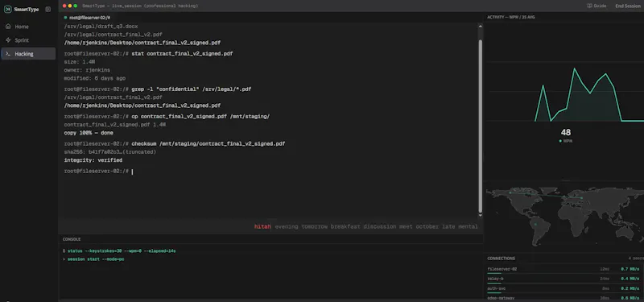Click the word 'tomorrow' in word queue
This screenshot has height=302, width=644.
click(315, 226)
